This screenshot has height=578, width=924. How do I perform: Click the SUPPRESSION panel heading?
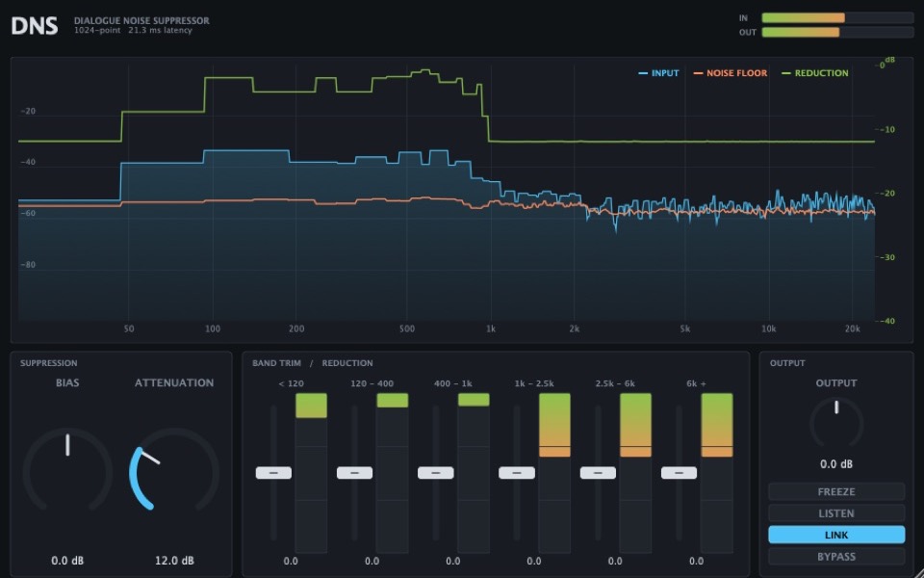(x=48, y=363)
